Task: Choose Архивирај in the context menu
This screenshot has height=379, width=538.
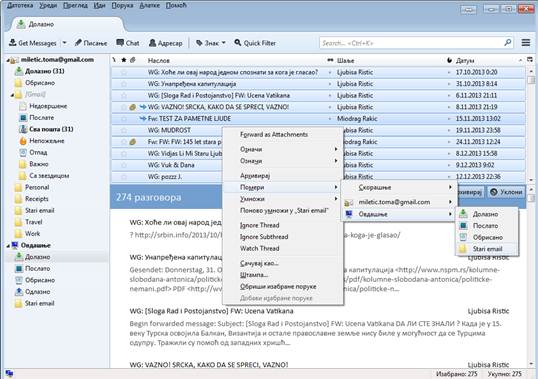Action: click(283, 176)
